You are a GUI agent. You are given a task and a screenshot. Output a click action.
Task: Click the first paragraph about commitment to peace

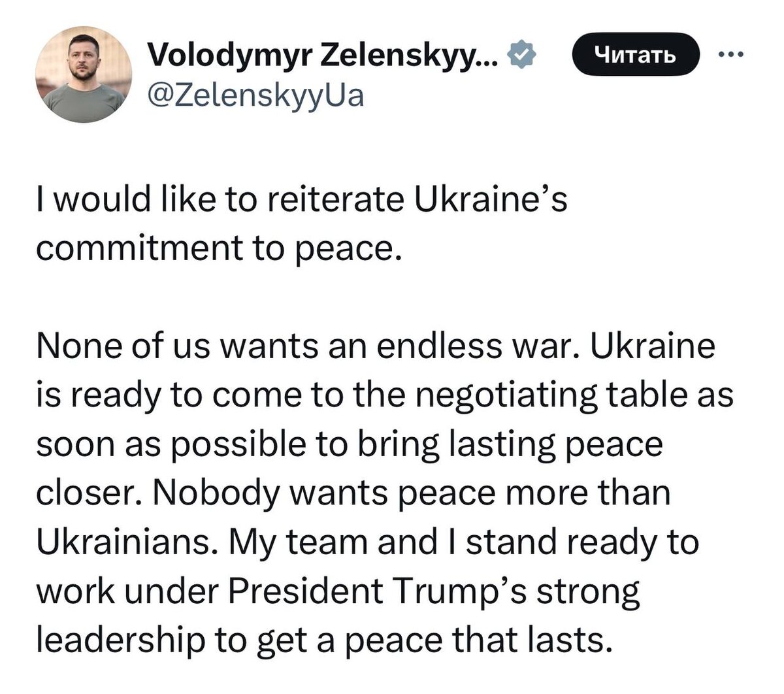[301, 224]
